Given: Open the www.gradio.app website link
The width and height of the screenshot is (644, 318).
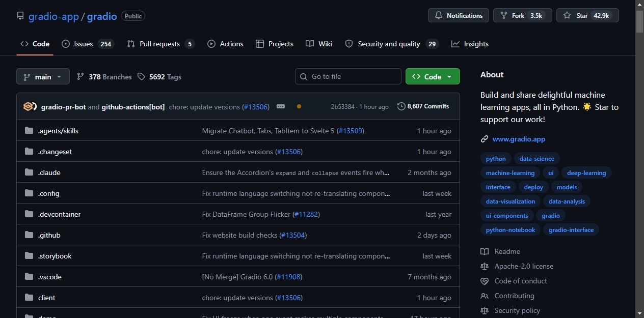Looking at the screenshot, I should coord(519,139).
